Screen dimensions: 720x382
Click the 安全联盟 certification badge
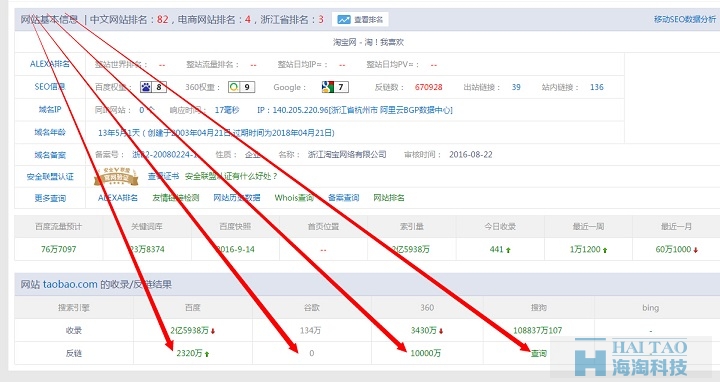tap(116, 176)
